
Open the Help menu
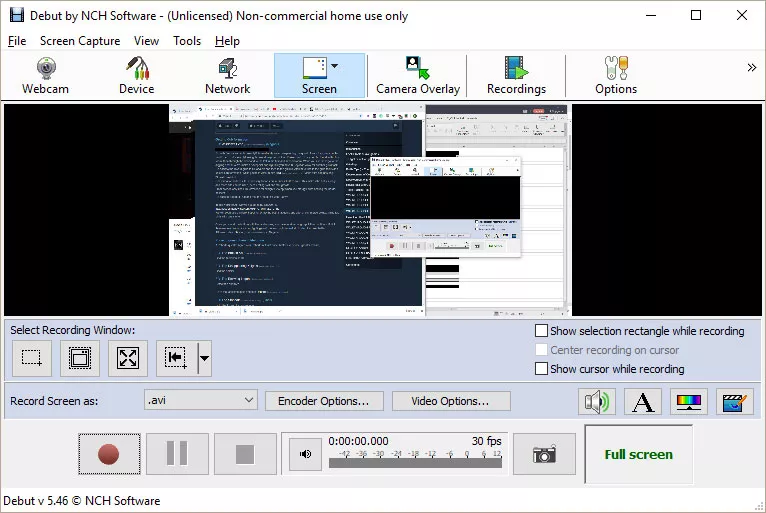[x=227, y=41]
